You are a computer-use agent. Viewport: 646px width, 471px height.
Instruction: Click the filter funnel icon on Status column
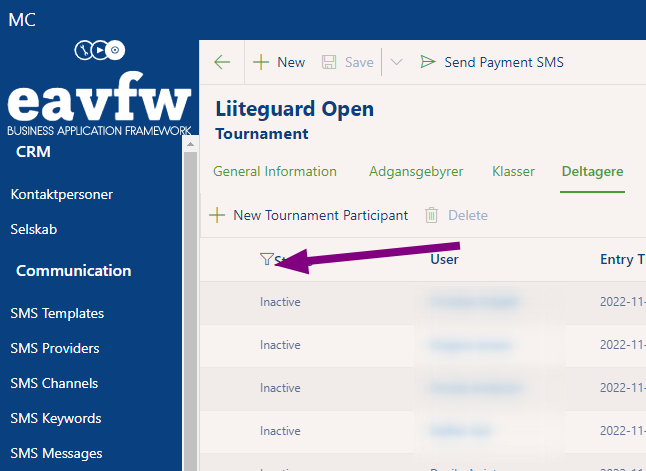(x=267, y=259)
